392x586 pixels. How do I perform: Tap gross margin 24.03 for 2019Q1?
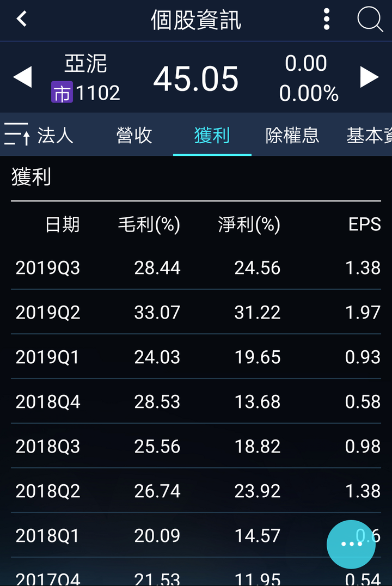[157, 357]
